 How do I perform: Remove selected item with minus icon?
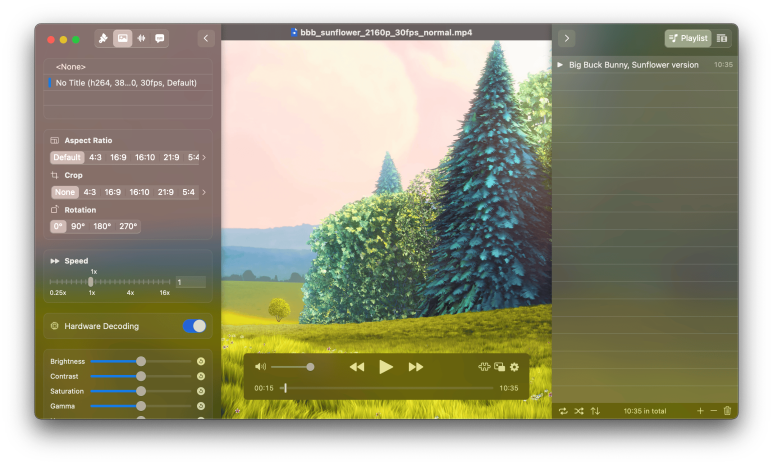[x=714, y=411]
